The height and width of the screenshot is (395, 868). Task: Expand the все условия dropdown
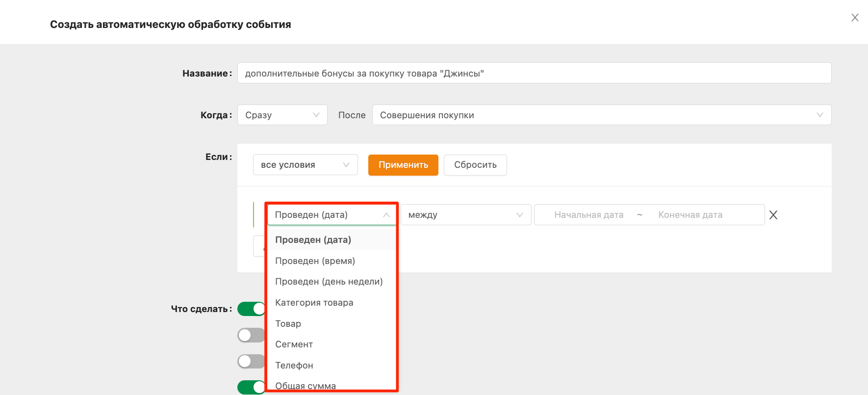click(305, 165)
